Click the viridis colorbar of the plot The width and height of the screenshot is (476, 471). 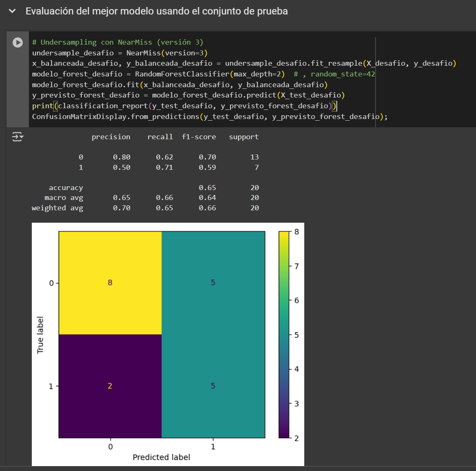[284, 335]
